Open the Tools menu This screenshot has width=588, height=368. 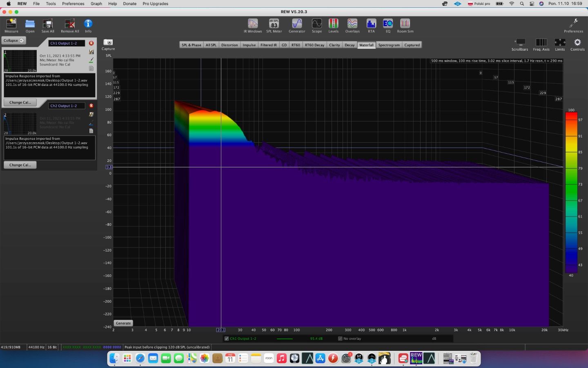click(51, 4)
